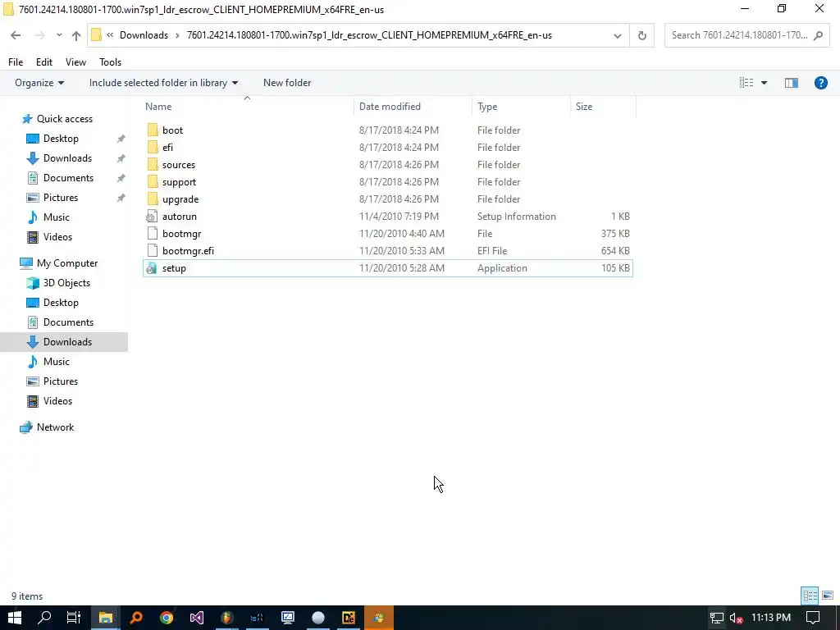Open Include selected folder in library dropdown
Screen dimensions: 840x630
pos(163,83)
